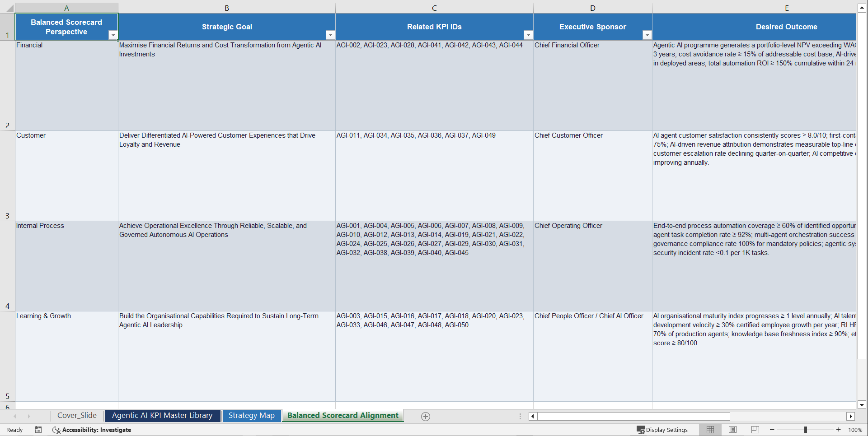
Task: Select column C header
Action: (434, 8)
